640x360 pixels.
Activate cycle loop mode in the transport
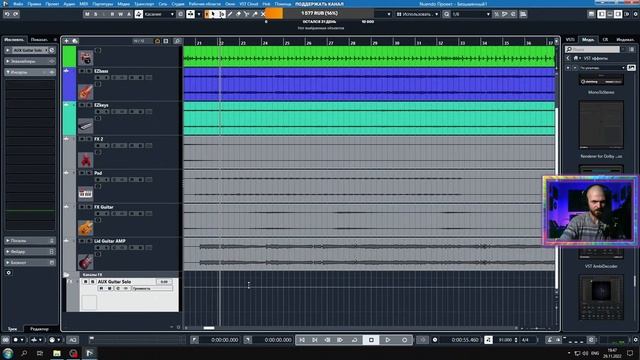click(x=354, y=340)
